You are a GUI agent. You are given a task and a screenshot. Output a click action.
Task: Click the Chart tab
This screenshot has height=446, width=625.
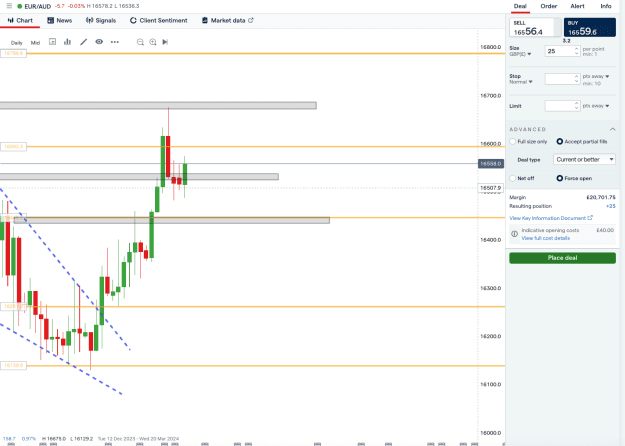(x=20, y=20)
